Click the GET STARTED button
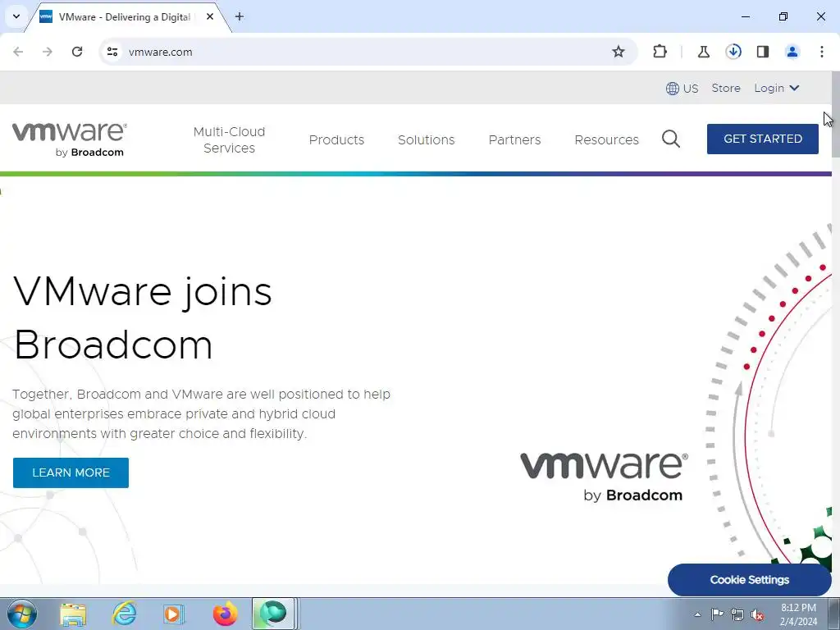 (x=762, y=139)
